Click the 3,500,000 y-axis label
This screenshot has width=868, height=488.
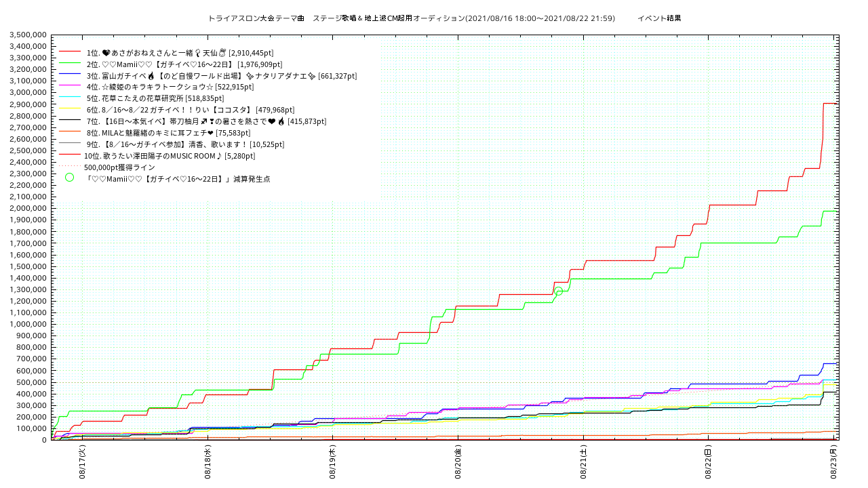(x=28, y=35)
